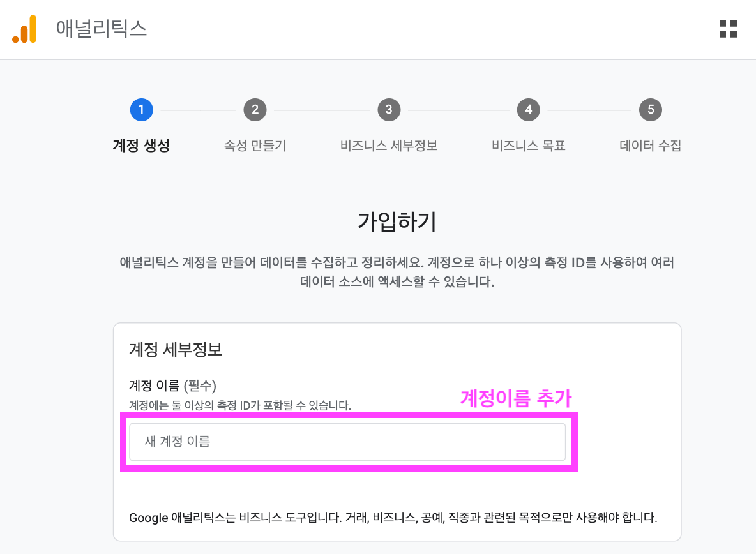Screen dimensions: 756x554
Task: Select step 3 circle for 비즈니스 세부정보
Action: pos(389,110)
